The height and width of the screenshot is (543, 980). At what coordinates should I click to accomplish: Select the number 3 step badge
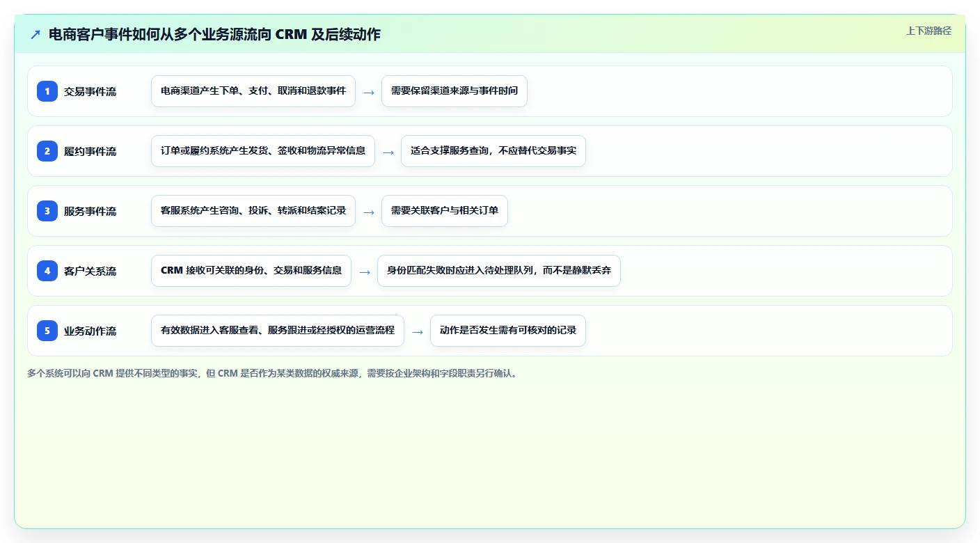(47, 211)
